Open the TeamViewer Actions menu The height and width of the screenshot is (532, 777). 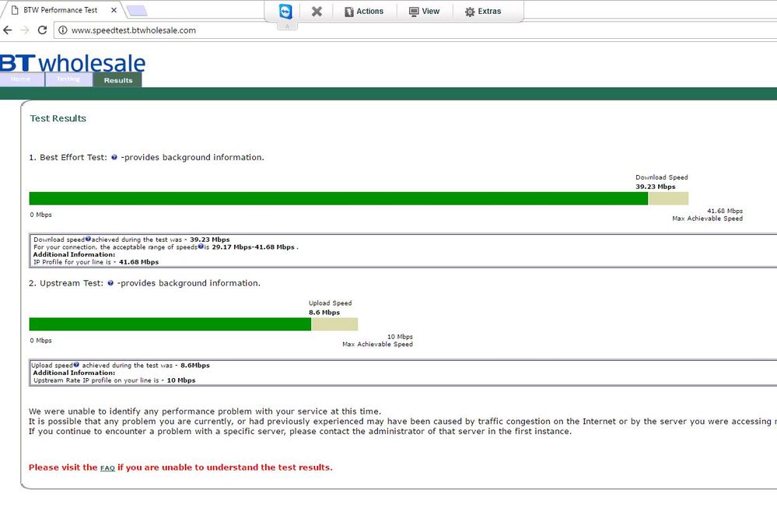point(364,11)
